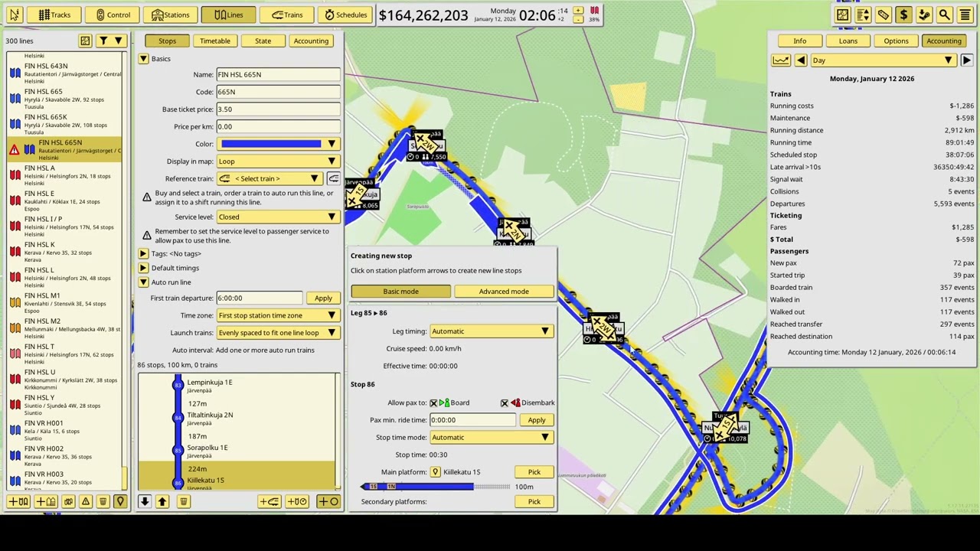
Task: Open Launch trains dropdown
Action: point(279,333)
